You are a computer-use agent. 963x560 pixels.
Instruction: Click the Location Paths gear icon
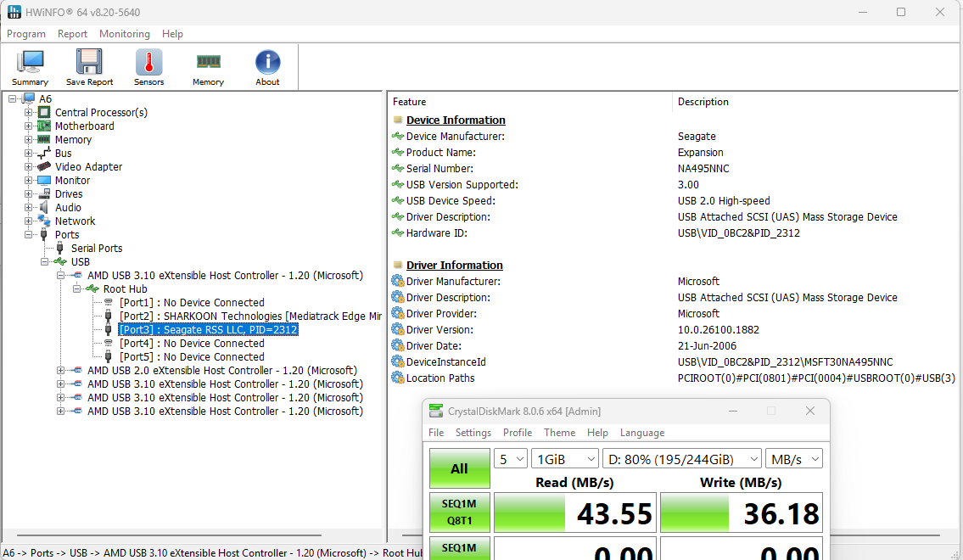(398, 378)
